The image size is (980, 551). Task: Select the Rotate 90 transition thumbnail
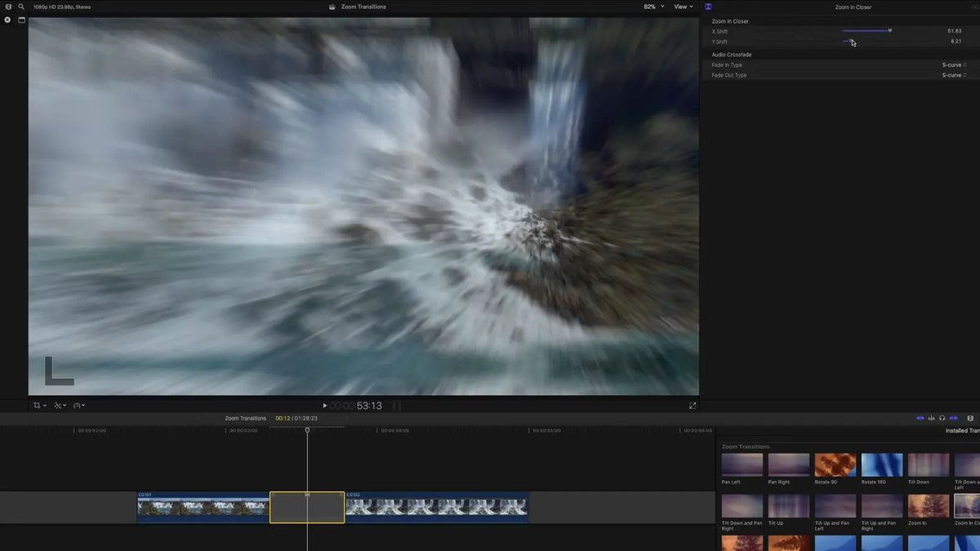pos(835,465)
